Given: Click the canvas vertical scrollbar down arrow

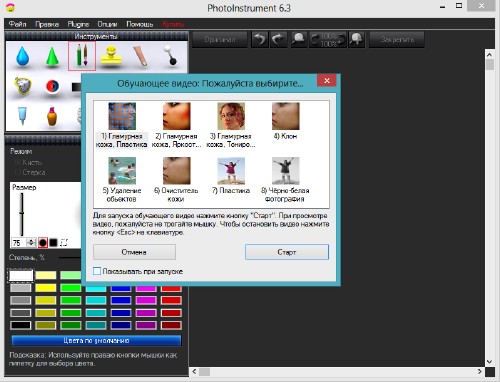Looking at the screenshot, I should point(489,361).
